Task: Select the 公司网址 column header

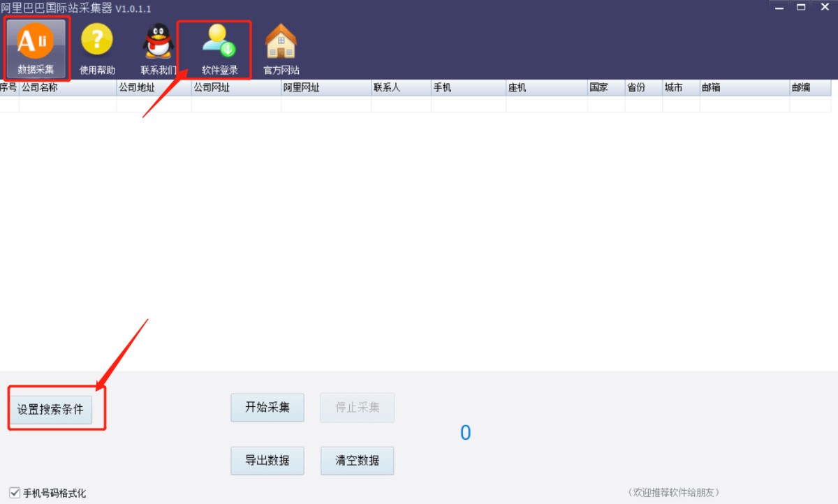Action: (x=236, y=88)
